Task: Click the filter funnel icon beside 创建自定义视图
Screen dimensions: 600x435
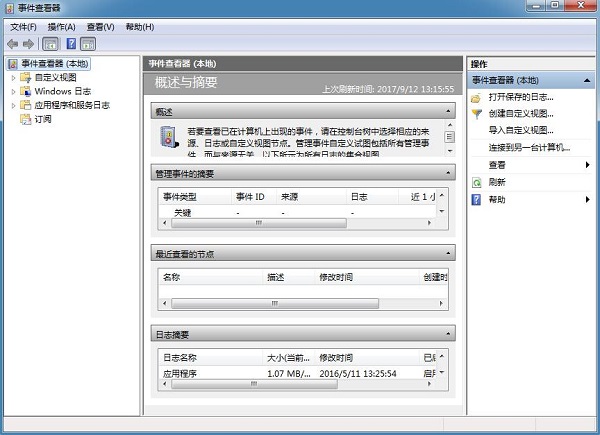Action: coord(477,114)
